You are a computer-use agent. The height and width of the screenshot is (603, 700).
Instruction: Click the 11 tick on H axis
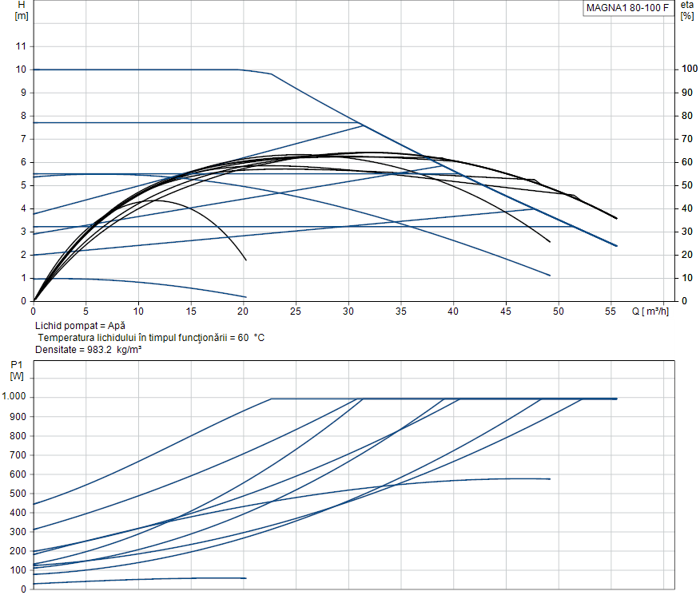coord(21,46)
